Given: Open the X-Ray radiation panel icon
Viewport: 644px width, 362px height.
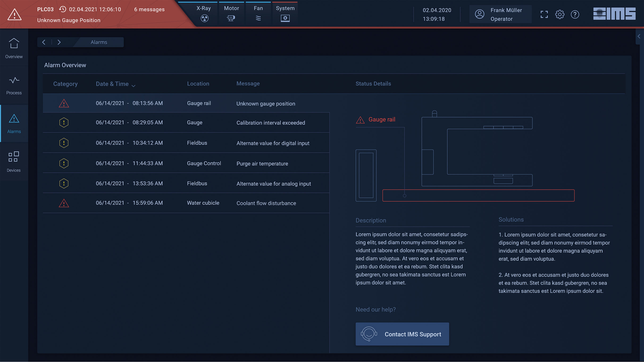Looking at the screenshot, I should coord(205,18).
